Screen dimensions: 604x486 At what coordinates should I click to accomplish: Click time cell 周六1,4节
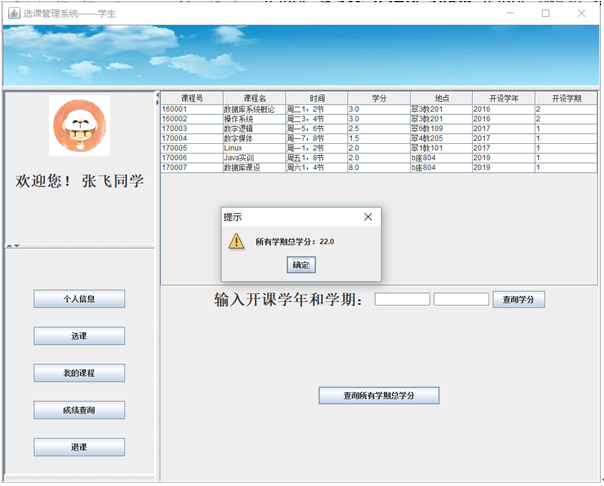click(317, 168)
